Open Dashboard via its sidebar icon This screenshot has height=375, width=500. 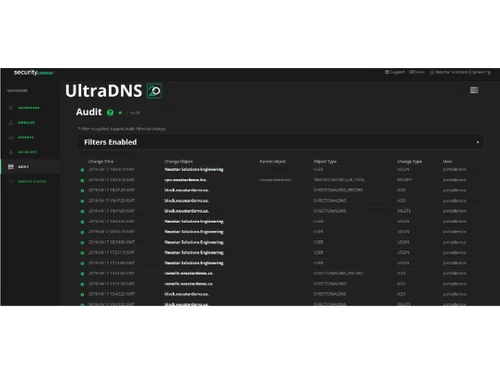(x=11, y=108)
